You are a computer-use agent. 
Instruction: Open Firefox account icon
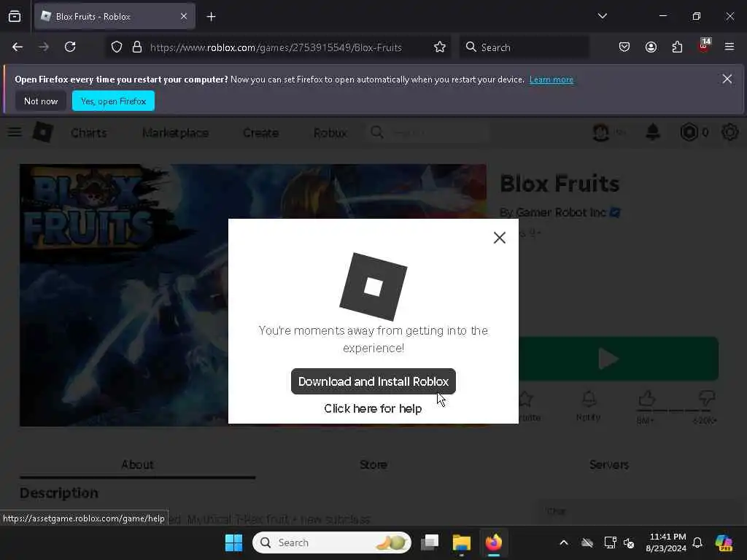(651, 47)
